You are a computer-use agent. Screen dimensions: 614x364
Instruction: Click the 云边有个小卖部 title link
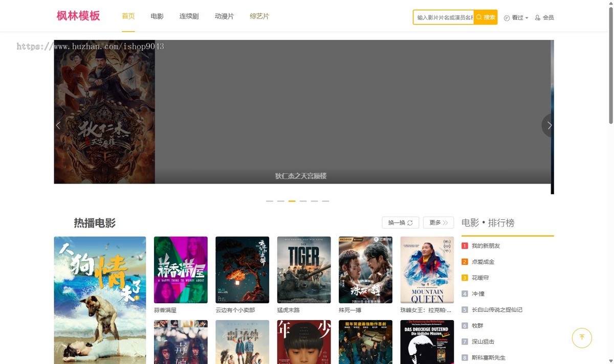coord(235,310)
